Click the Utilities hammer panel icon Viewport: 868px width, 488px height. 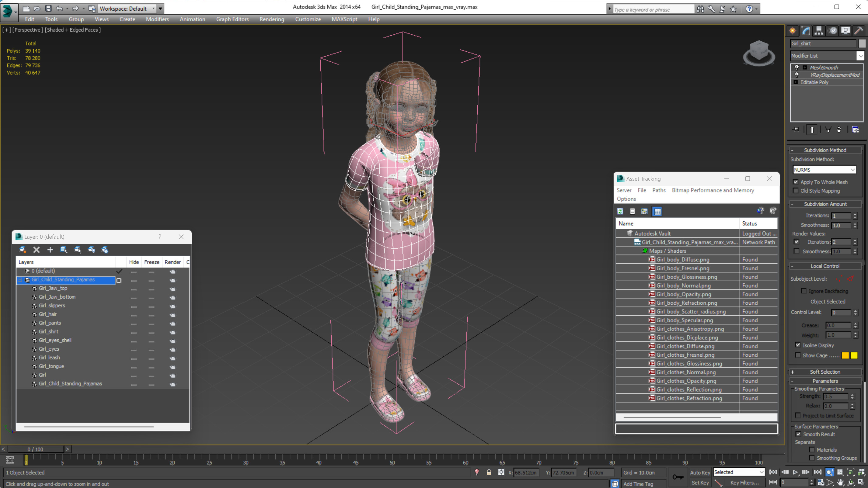point(859,31)
